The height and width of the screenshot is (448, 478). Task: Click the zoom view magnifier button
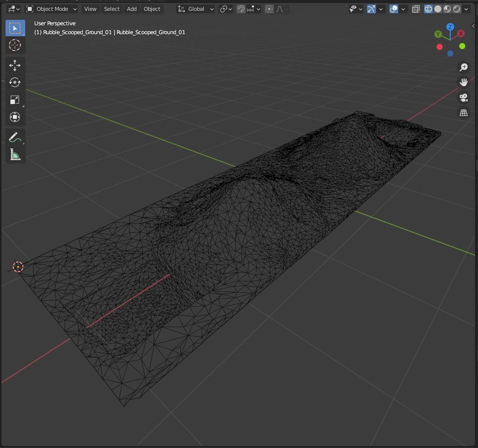click(464, 67)
